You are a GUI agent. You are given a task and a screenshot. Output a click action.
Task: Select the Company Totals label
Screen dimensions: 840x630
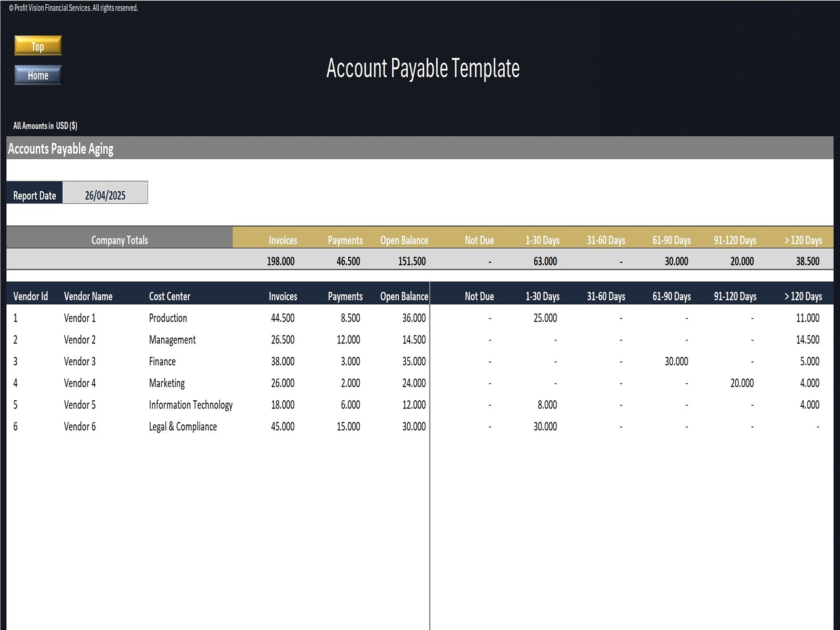tap(119, 240)
